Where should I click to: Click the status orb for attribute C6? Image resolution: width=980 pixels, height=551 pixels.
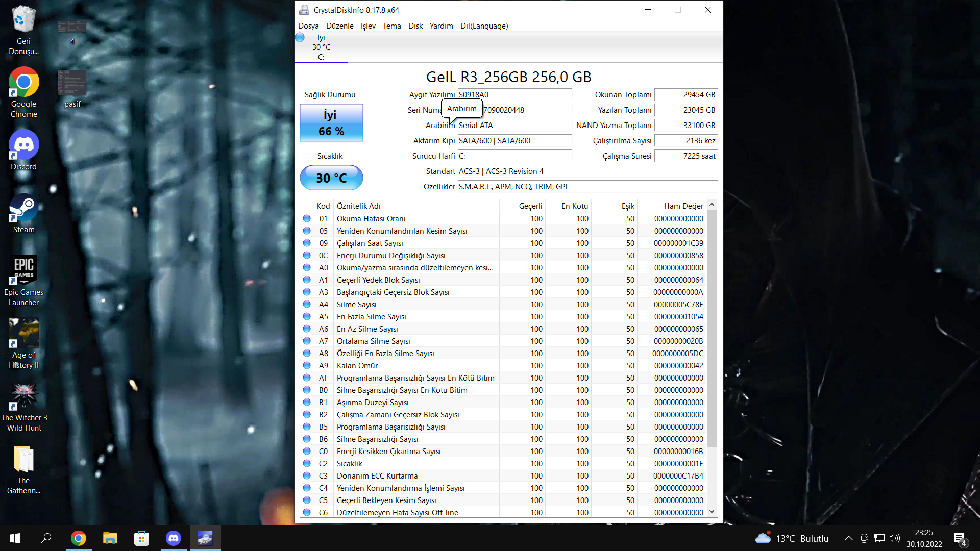307,512
